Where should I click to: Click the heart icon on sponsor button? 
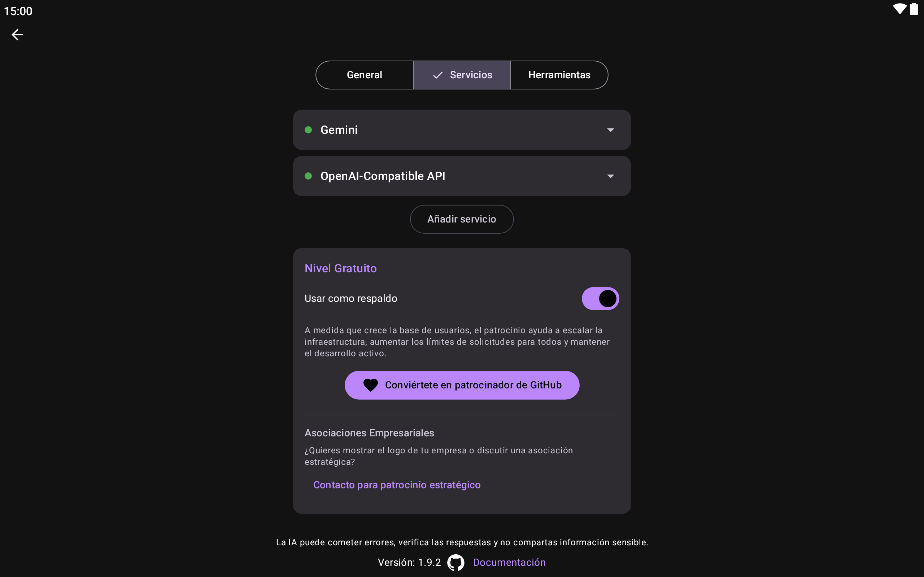coord(370,385)
